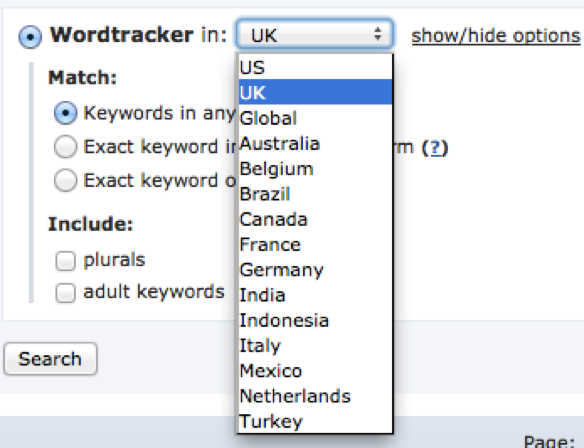Screen dimensions: 584x448
Task: Click the dropdown stepper arrows icon
Action: click(x=378, y=34)
